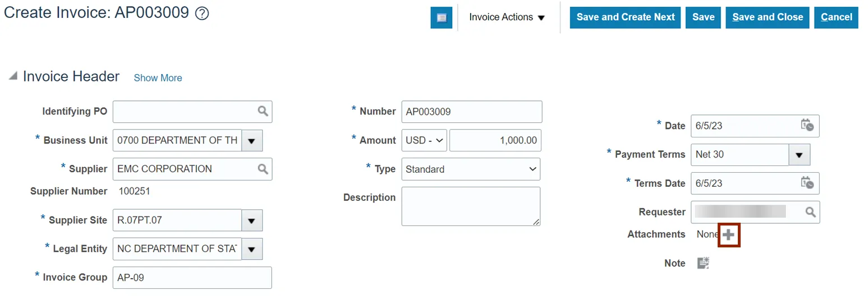868x299 pixels.
Task: Open the Terms Date calendar icon
Action: point(807,183)
